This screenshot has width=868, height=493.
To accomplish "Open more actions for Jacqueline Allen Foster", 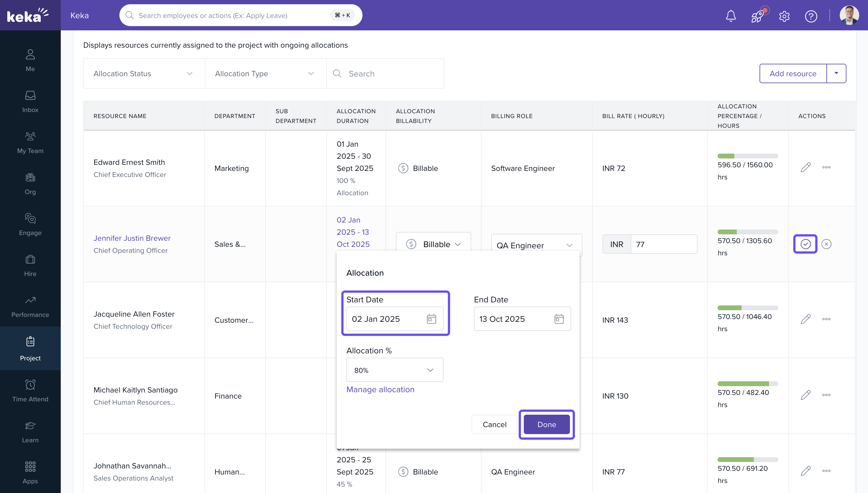I will tap(826, 319).
